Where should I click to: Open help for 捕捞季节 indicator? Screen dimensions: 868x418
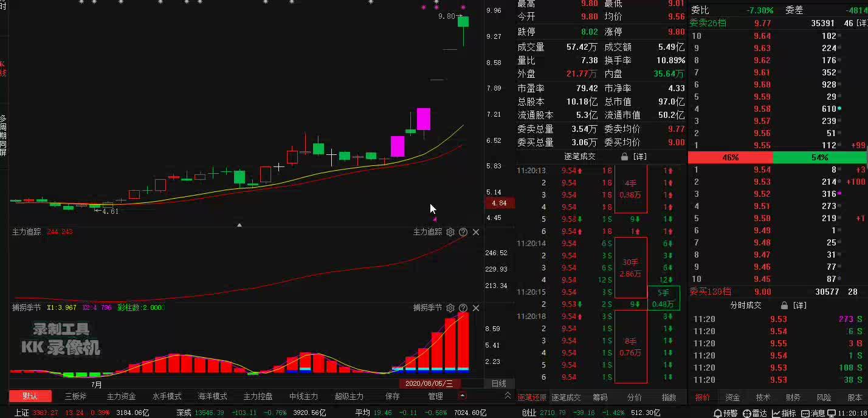(x=463, y=308)
